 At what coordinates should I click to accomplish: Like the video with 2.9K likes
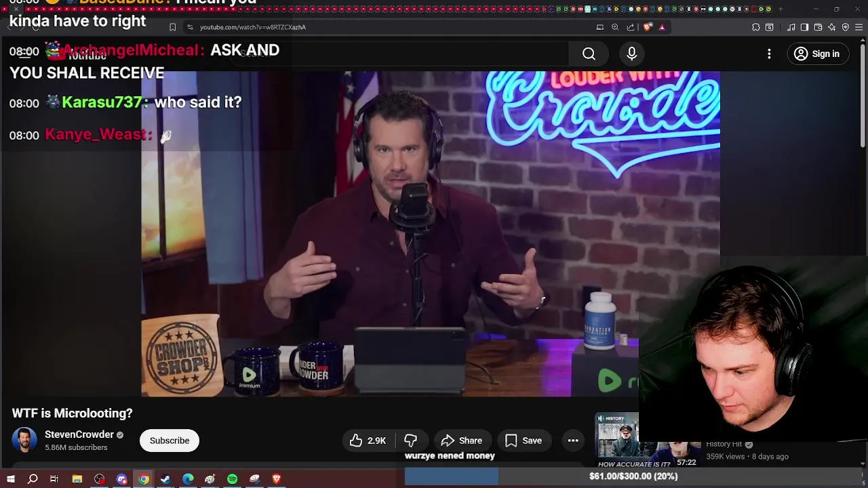(x=368, y=441)
